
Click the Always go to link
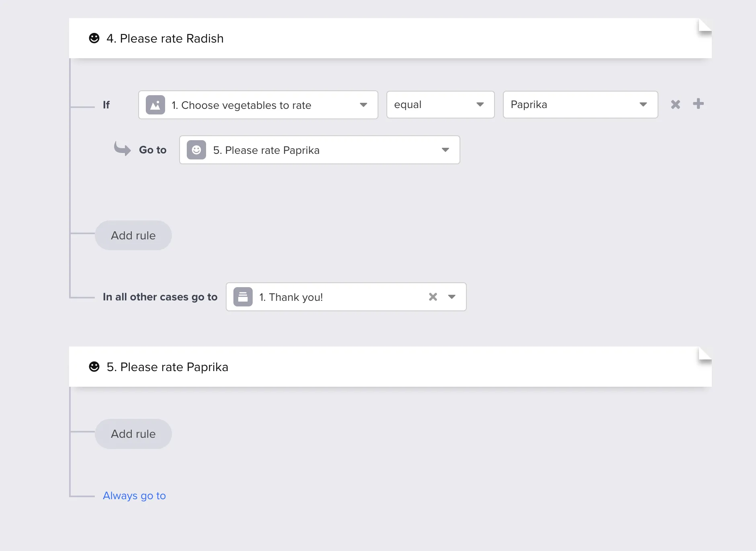coord(134,496)
